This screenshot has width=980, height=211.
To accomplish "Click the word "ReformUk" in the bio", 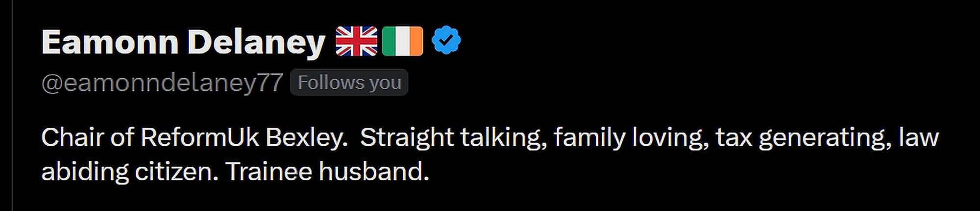I will 199,137.
